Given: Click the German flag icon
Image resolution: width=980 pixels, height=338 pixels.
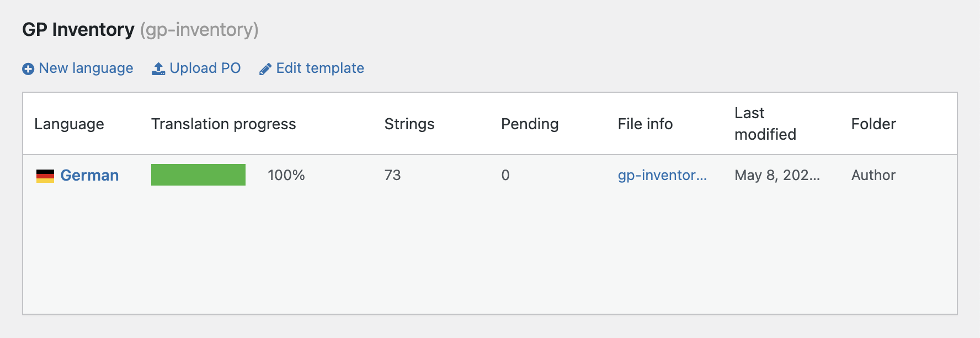Looking at the screenshot, I should coord(45,176).
